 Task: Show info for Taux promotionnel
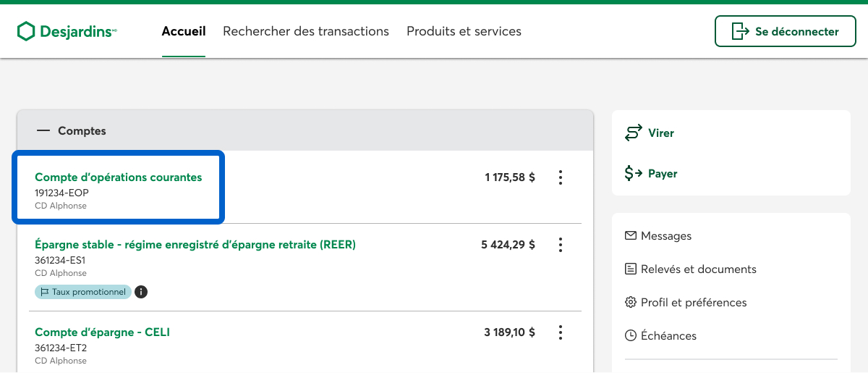coord(142,292)
